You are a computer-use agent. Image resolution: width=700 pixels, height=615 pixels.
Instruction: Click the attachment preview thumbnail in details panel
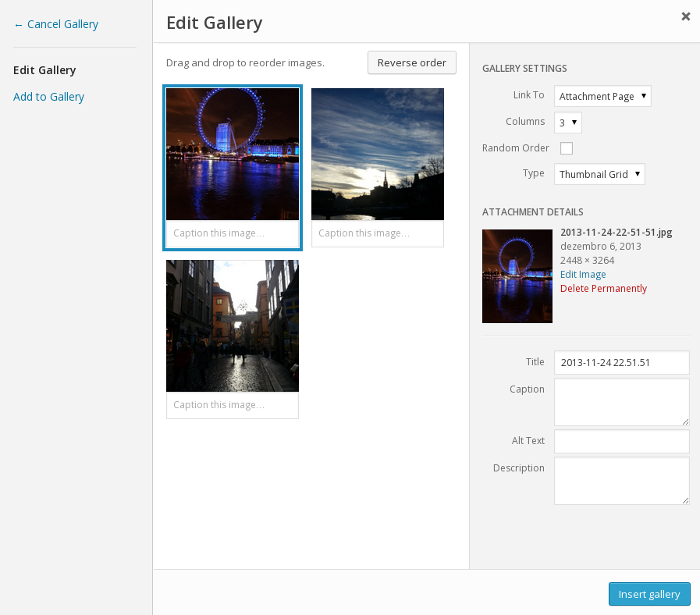[517, 276]
